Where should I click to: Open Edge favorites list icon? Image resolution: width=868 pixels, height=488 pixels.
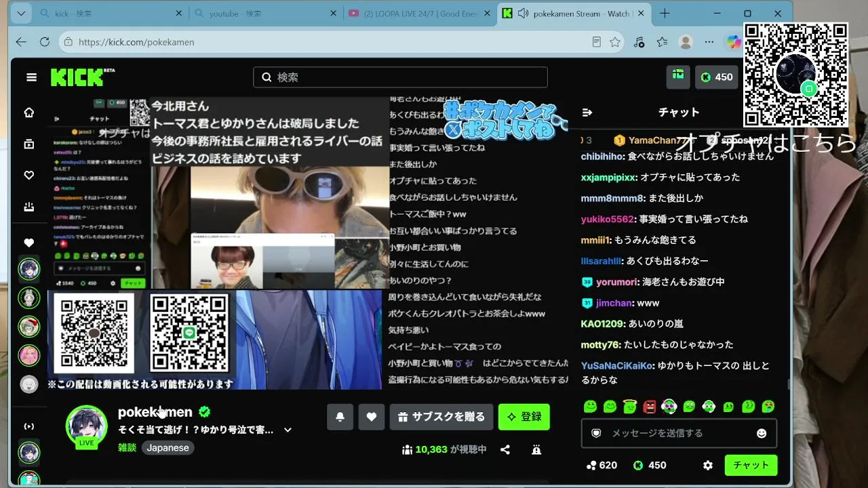point(663,42)
